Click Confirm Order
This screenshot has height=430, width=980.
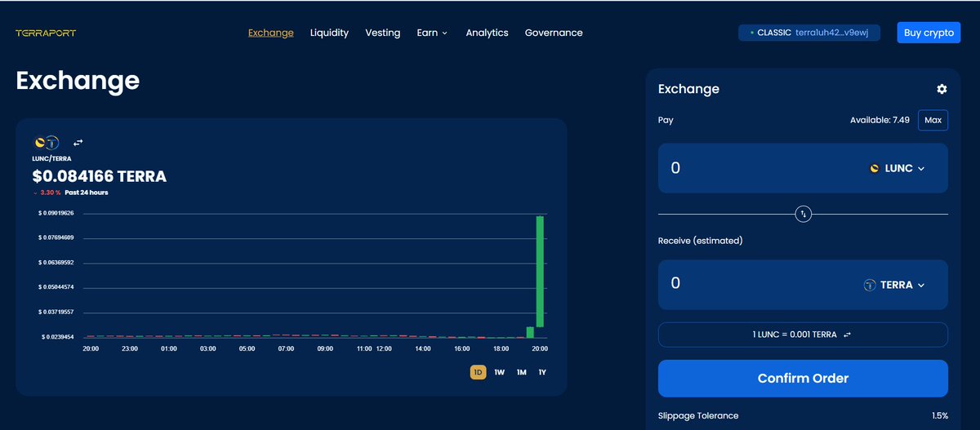[803, 379]
